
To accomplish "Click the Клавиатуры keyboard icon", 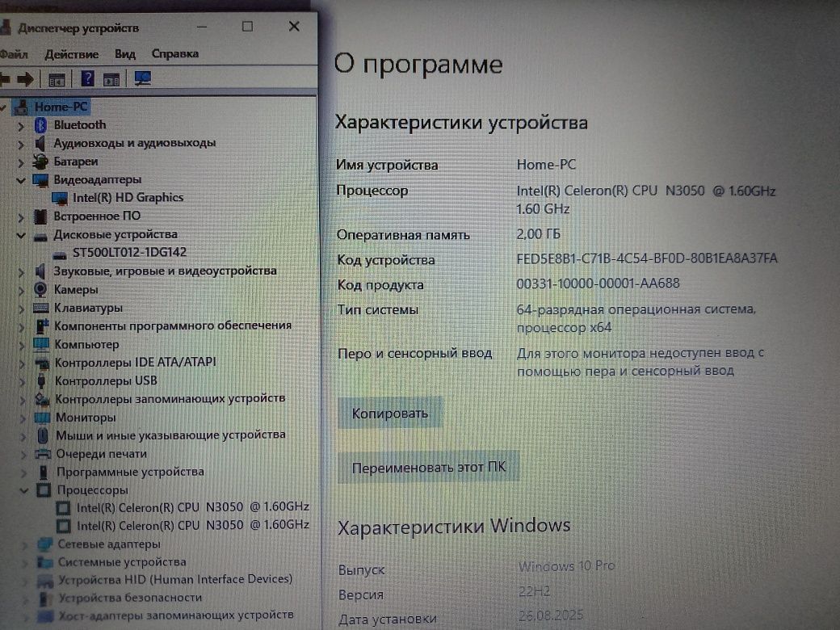I will point(40,308).
